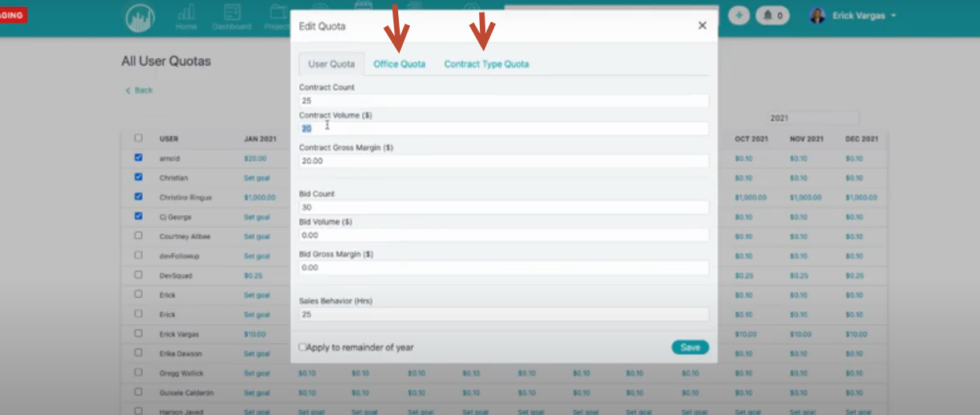Viewport: 980px width, 415px height.
Task: Click the app logo in the header
Action: point(141,18)
